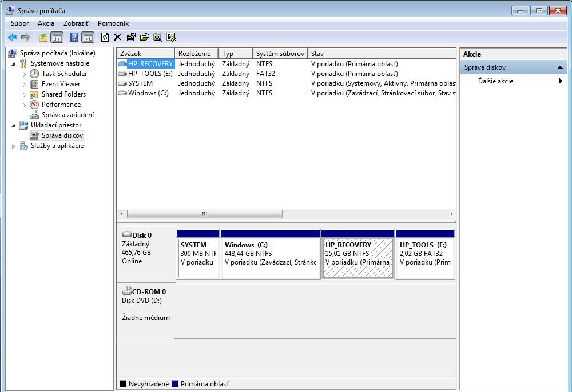Open Properties icon in the toolbar
The height and width of the screenshot is (392, 572).
click(131, 37)
